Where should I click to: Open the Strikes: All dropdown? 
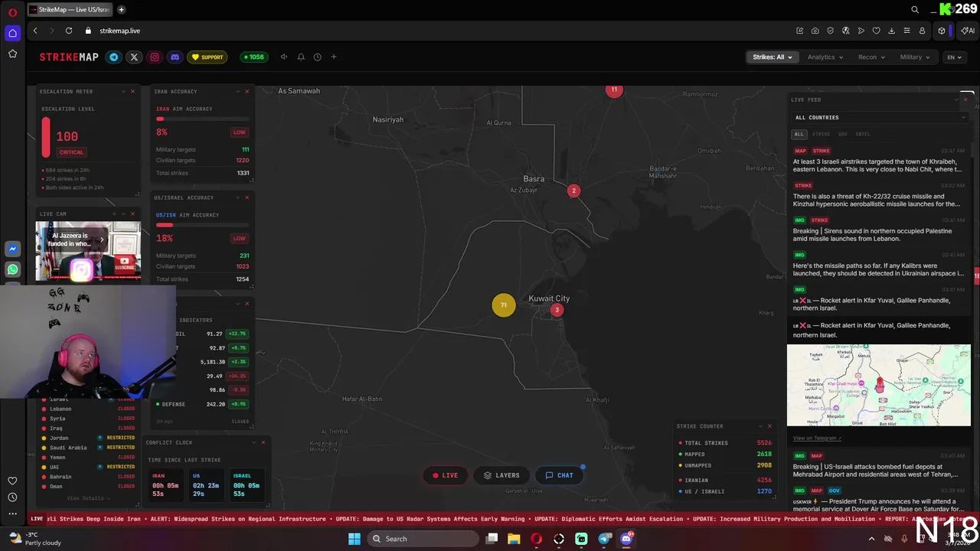click(772, 57)
